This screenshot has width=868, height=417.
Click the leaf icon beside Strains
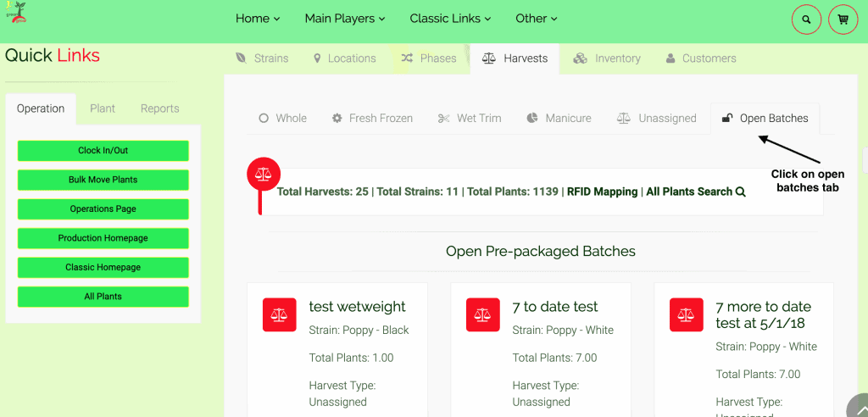coord(241,58)
